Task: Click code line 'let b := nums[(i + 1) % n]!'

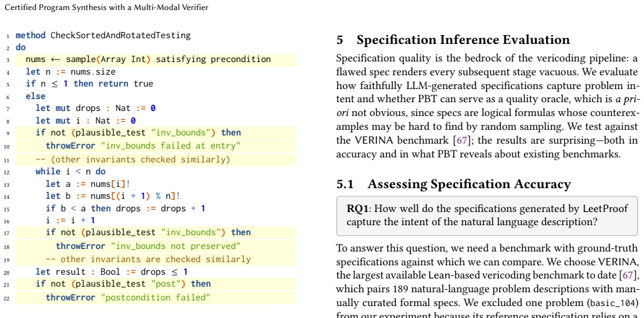Action: tap(113, 196)
